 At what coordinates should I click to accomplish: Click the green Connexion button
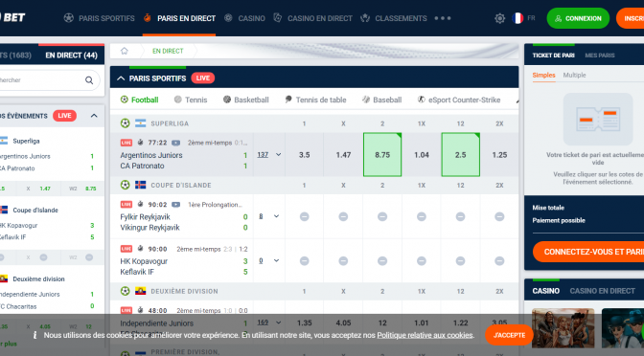point(578,18)
